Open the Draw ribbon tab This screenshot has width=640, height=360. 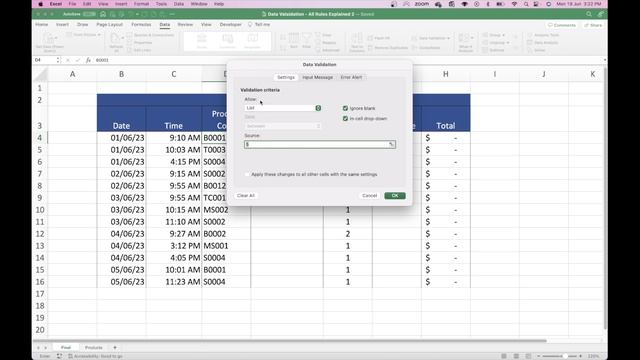[82, 24]
